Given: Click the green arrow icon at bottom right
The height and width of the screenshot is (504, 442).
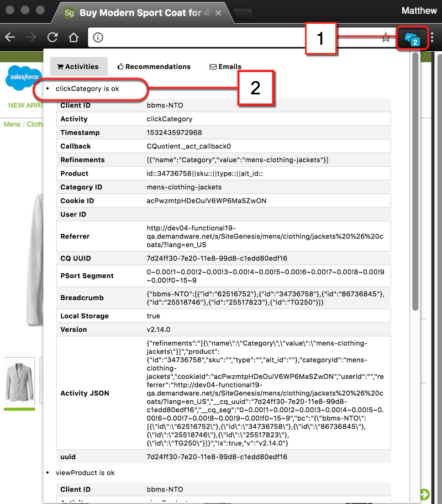Looking at the screenshot, I should point(425,495).
